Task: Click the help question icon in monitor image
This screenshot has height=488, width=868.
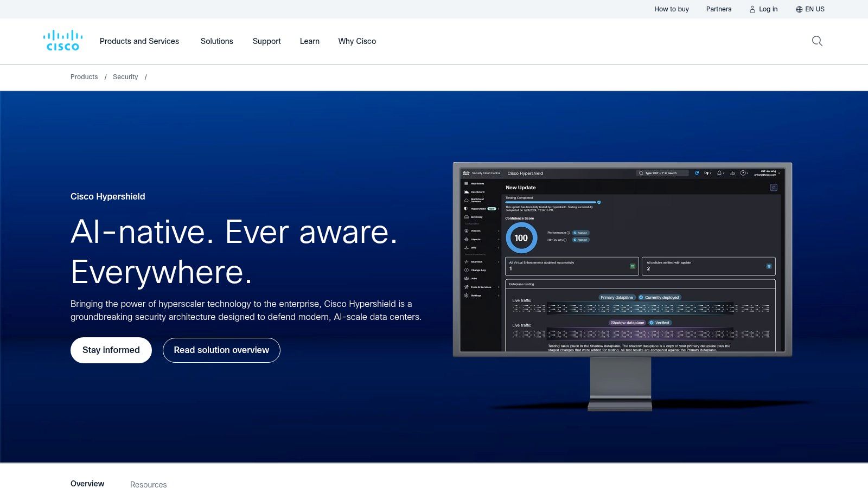Action: tap(743, 173)
